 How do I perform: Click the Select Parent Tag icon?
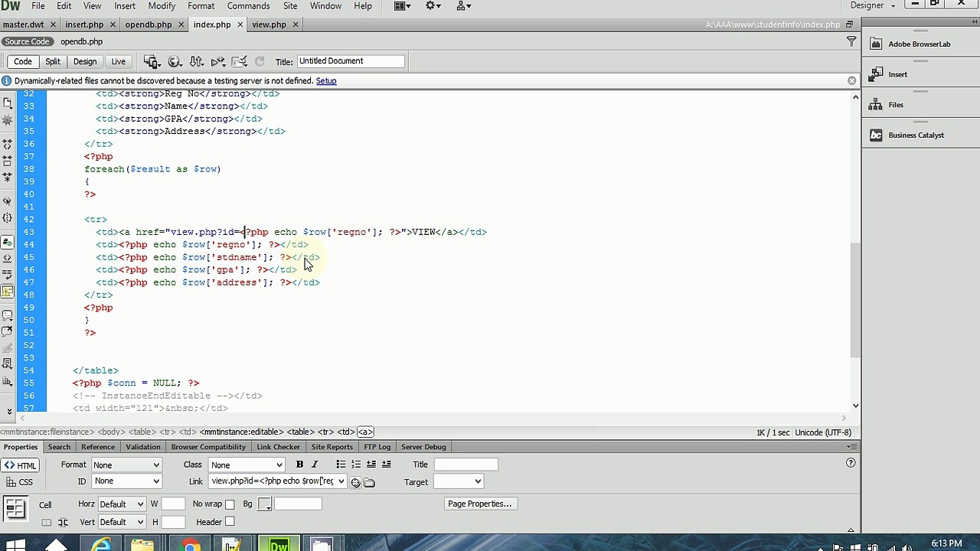(8, 201)
